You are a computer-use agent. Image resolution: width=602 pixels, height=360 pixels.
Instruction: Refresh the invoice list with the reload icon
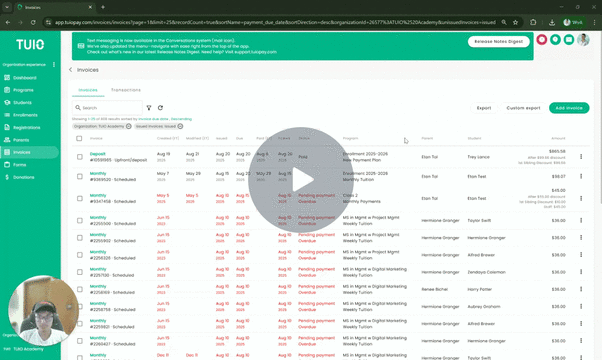click(160, 108)
